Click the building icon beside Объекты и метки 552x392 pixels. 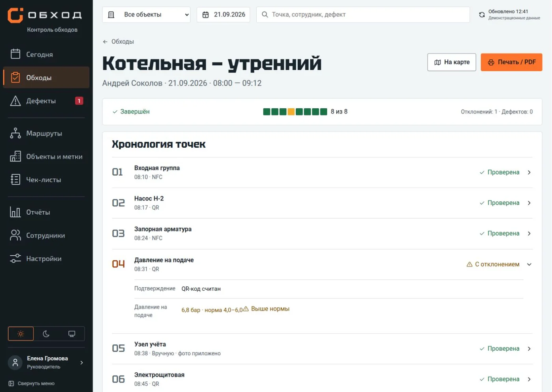pyautogui.click(x=15, y=156)
